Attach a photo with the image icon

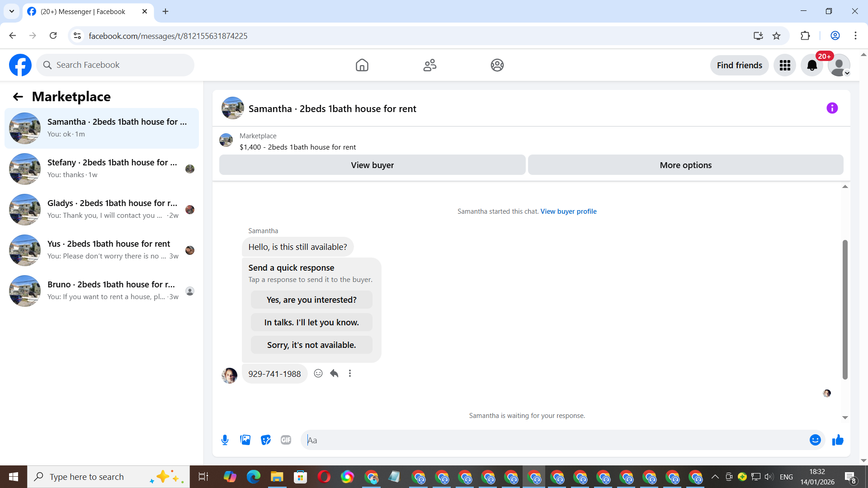(x=245, y=440)
